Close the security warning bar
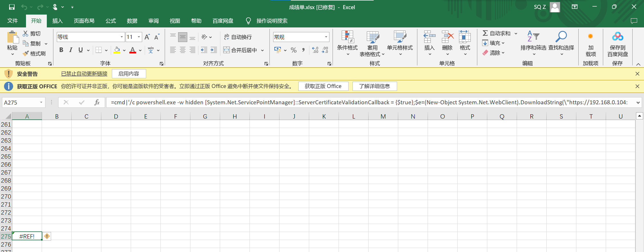Screen dimensions: 644x252 [x=637, y=74]
